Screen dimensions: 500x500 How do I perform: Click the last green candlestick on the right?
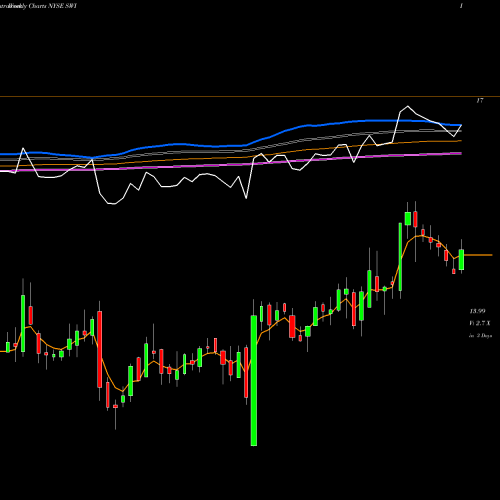[461, 260]
